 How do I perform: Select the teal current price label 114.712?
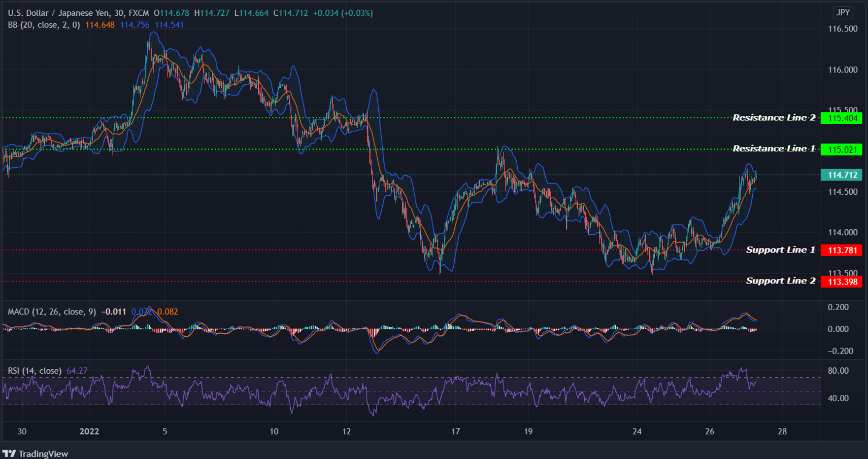coord(840,175)
